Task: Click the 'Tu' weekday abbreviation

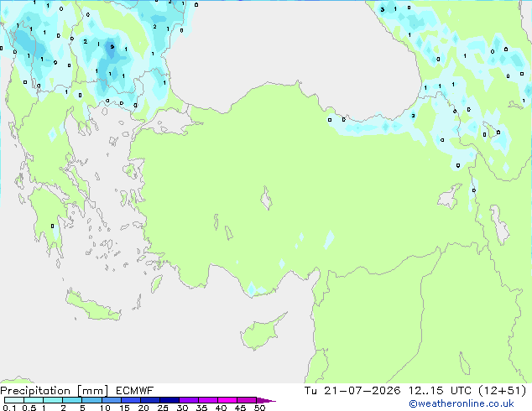Action: point(310,391)
